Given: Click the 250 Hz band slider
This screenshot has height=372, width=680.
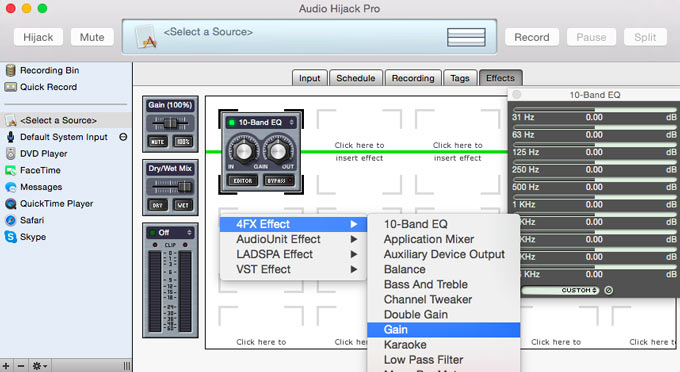Looking at the screenshot, I should 595,162.
